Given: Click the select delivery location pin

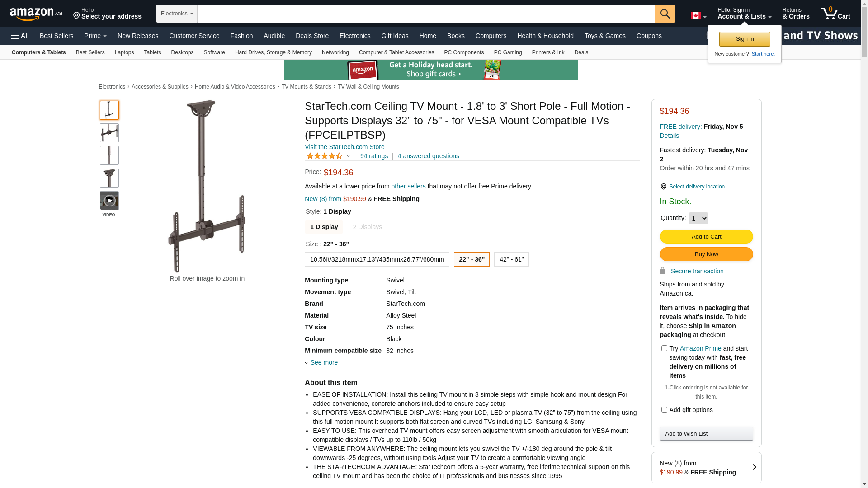Looking at the screenshot, I should coord(663,187).
